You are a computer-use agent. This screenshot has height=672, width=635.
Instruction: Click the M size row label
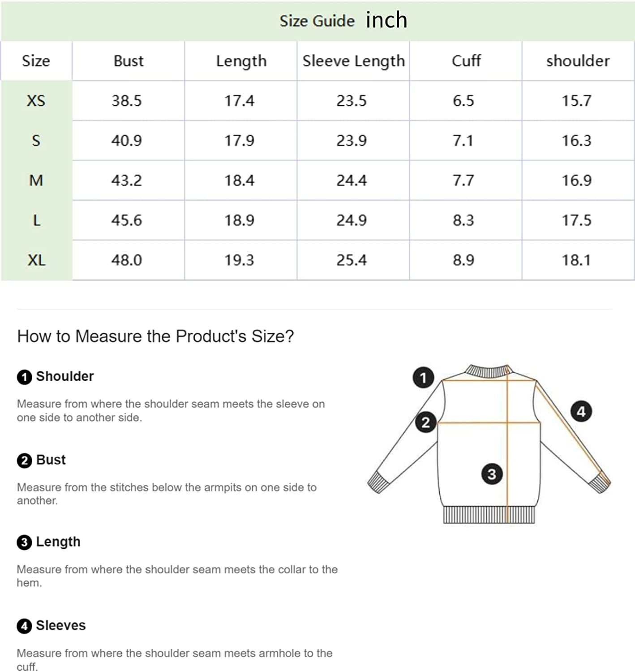pyautogui.click(x=36, y=181)
